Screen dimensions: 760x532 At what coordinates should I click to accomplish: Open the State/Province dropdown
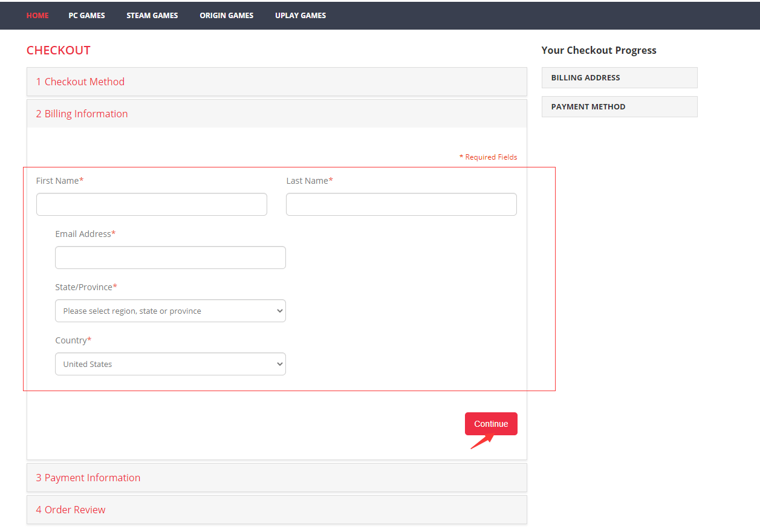click(x=170, y=311)
